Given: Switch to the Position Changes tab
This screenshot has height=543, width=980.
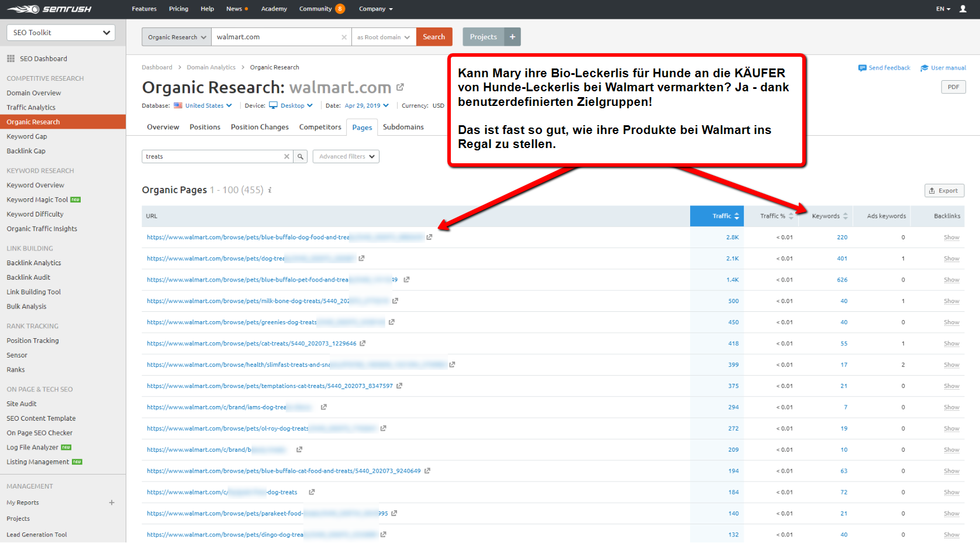Looking at the screenshot, I should click(x=260, y=127).
